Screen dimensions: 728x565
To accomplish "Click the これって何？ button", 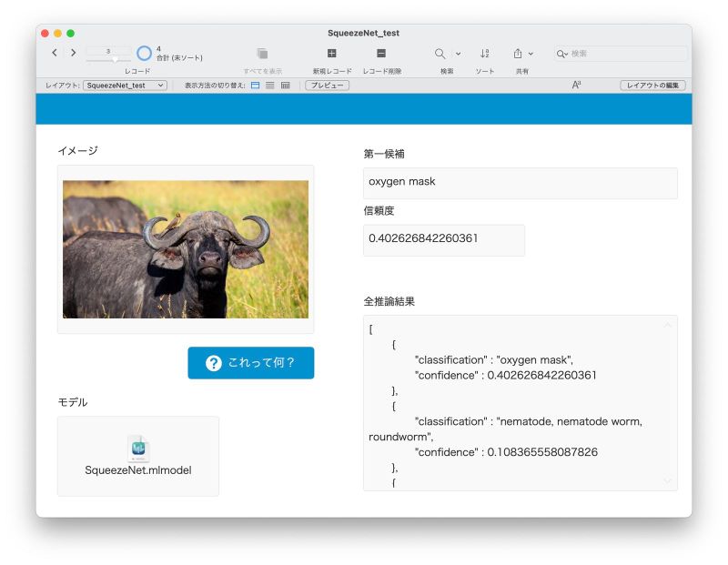I will [x=251, y=363].
